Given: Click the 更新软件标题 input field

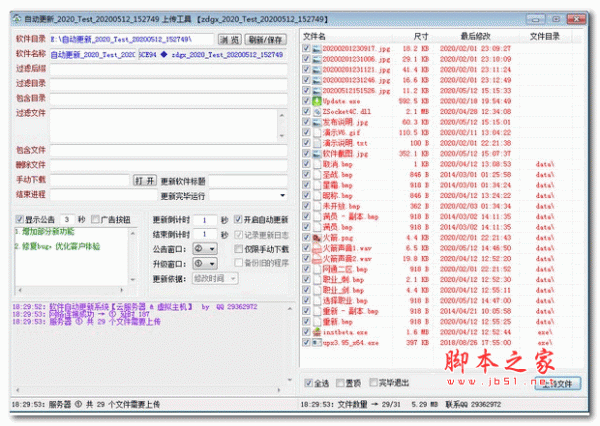Looking at the screenshot, I should click(x=248, y=181).
